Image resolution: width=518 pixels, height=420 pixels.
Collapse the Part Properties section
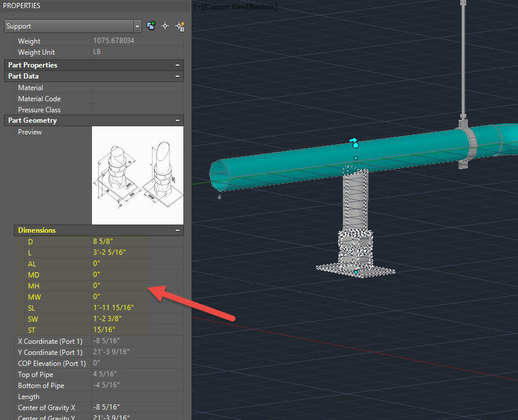177,65
